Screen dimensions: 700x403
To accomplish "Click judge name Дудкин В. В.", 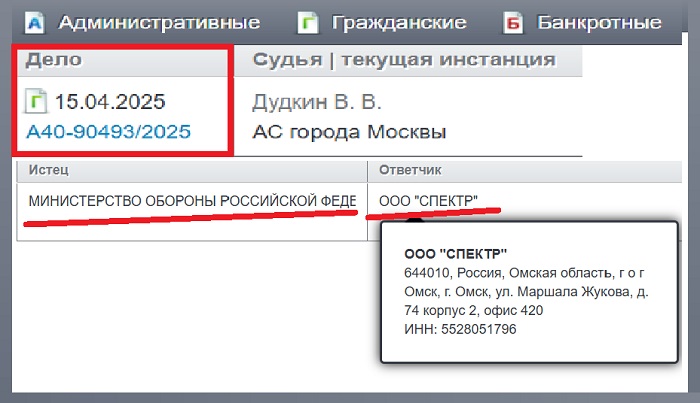I will 317,102.
